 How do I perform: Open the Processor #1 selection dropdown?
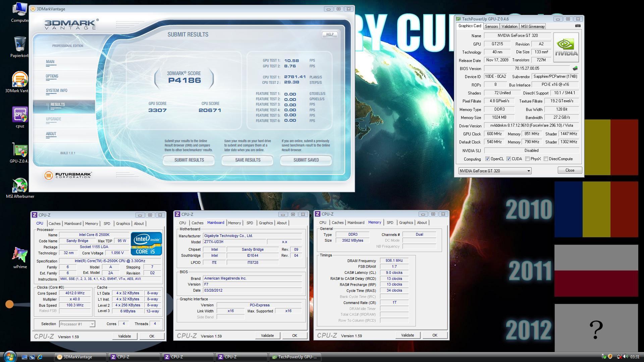77,324
